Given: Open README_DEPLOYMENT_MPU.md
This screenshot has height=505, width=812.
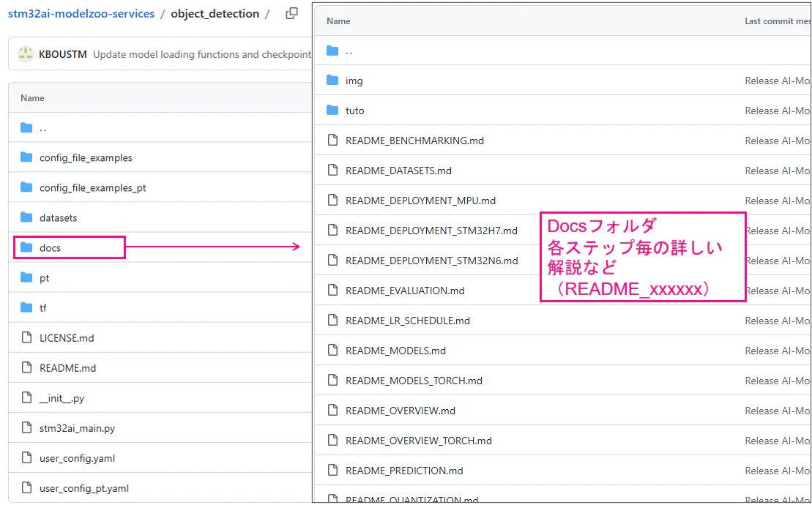Looking at the screenshot, I should (x=420, y=201).
